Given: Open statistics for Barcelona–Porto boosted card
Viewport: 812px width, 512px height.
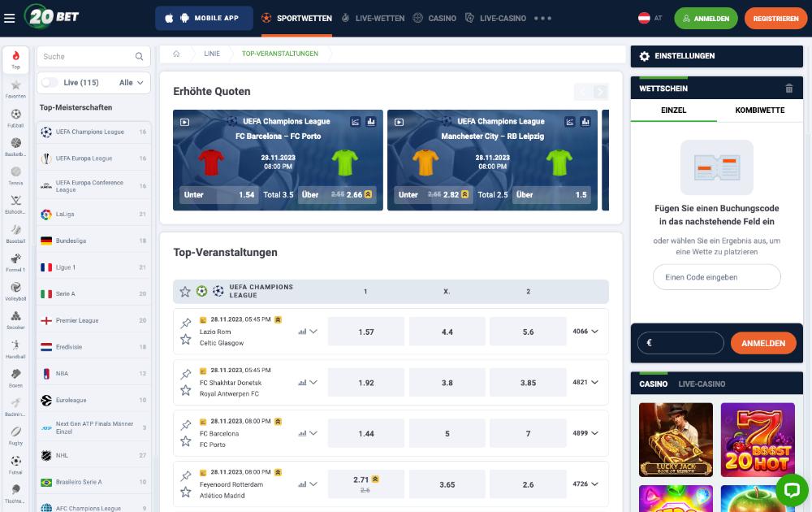Looking at the screenshot, I should 371,122.
